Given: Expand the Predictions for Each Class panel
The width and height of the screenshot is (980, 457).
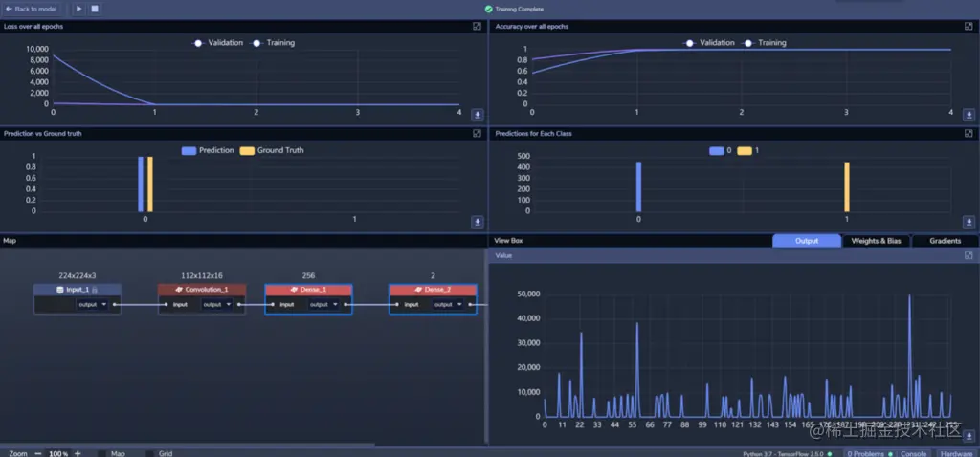Looking at the screenshot, I should pyautogui.click(x=969, y=133).
